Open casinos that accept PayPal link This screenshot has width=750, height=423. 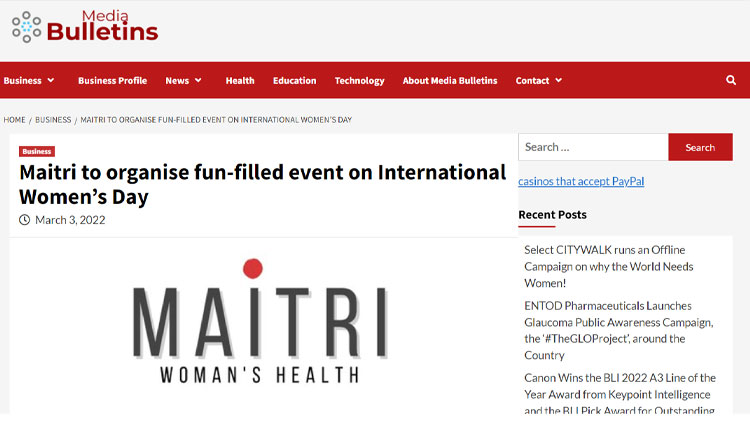point(581,181)
